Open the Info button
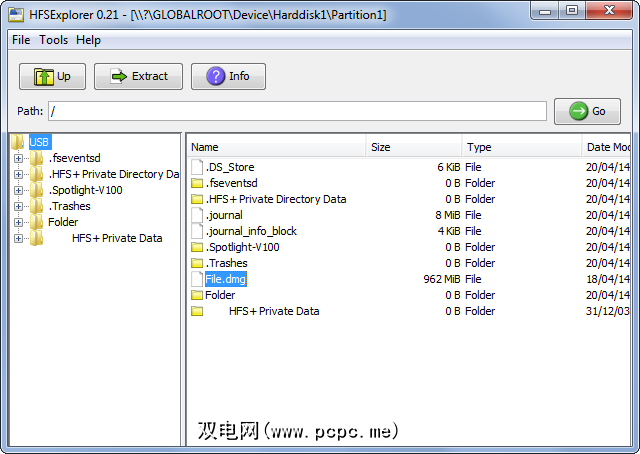The image size is (640, 454). 228,76
